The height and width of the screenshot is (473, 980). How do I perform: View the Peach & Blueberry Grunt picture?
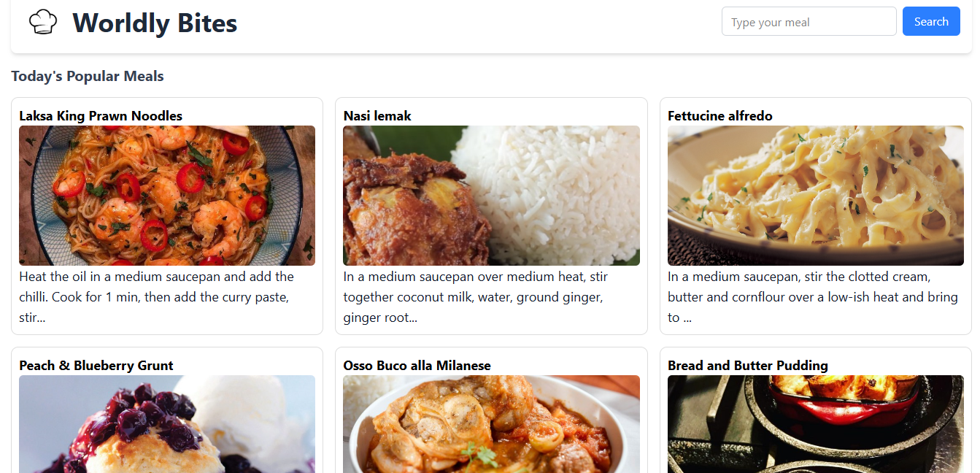click(x=167, y=425)
